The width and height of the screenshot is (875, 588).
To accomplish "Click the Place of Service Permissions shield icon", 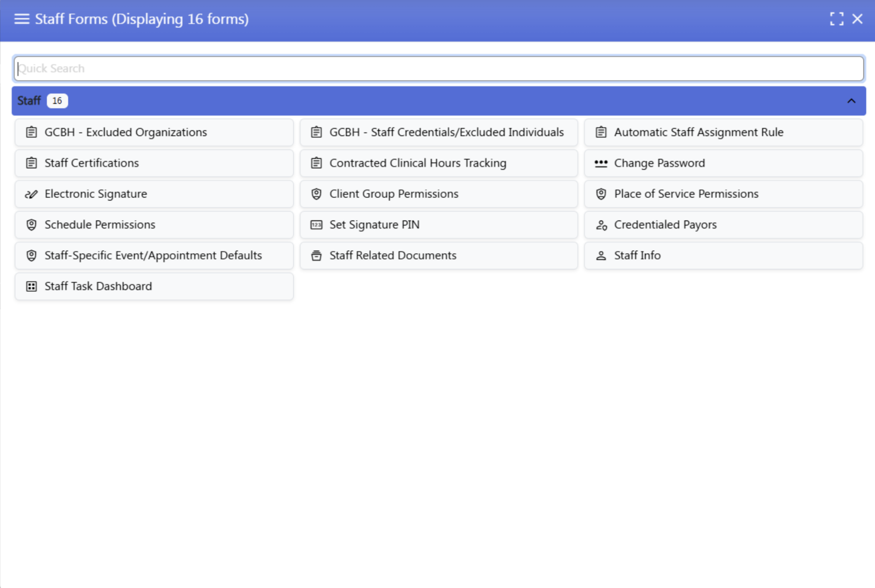I will (x=601, y=194).
